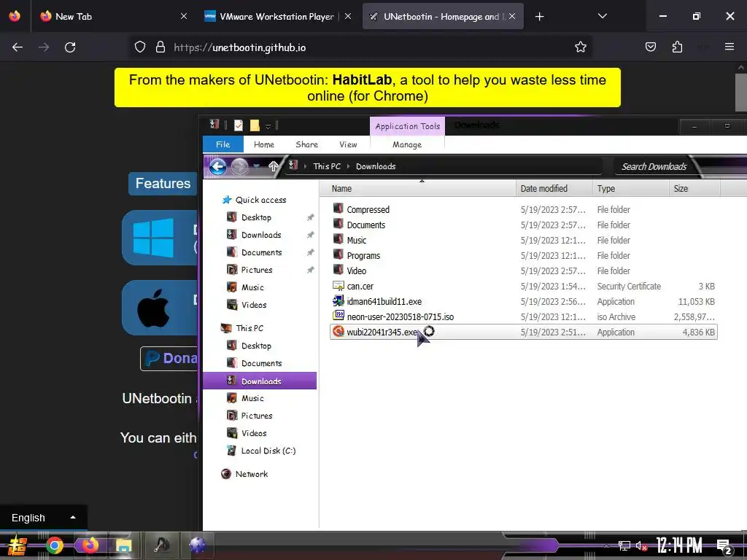Click Properties icon in Explorer quick toolbar
This screenshot has width=747, height=560.
coord(239,125)
